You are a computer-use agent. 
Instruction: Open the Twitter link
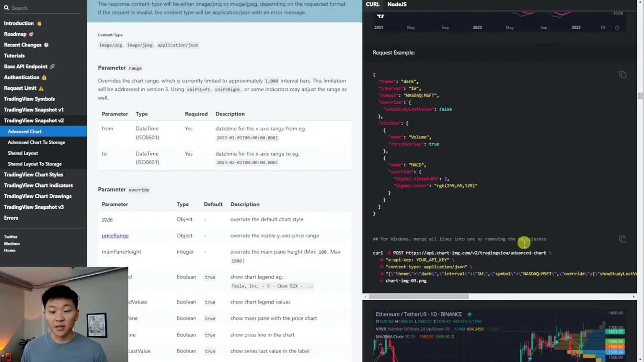(x=11, y=237)
